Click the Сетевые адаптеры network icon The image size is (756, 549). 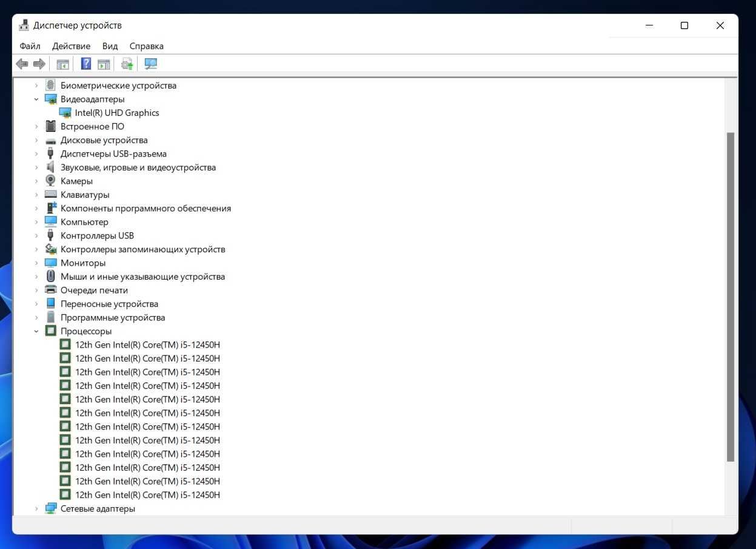(50, 508)
